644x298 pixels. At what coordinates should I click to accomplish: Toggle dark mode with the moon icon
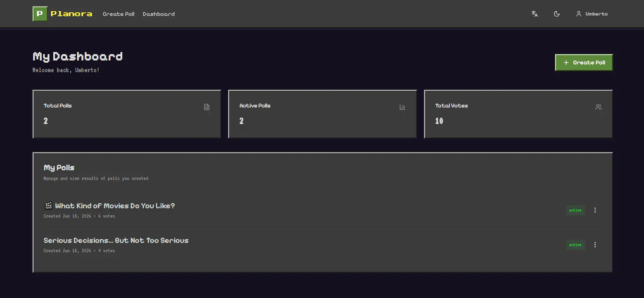pyautogui.click(x=557, y=14)
